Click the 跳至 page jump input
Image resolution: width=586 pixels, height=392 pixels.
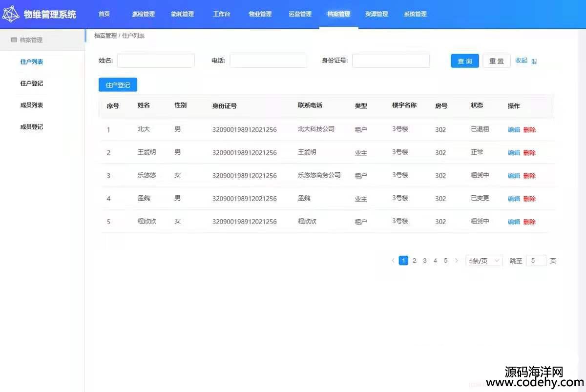click(536, 261)
